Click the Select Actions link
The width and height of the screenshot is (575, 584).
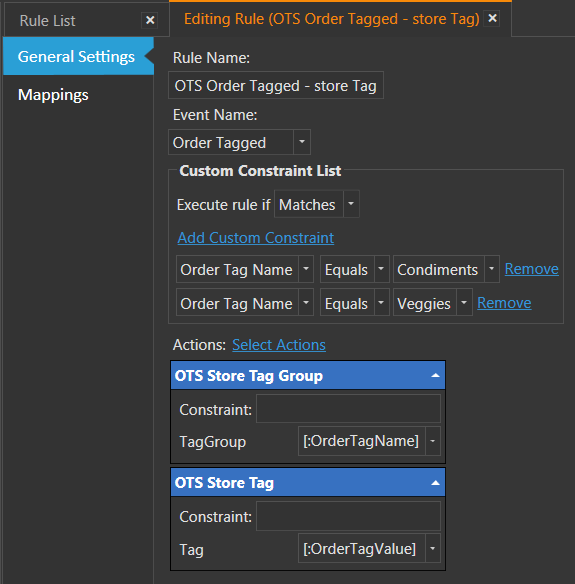279,345
